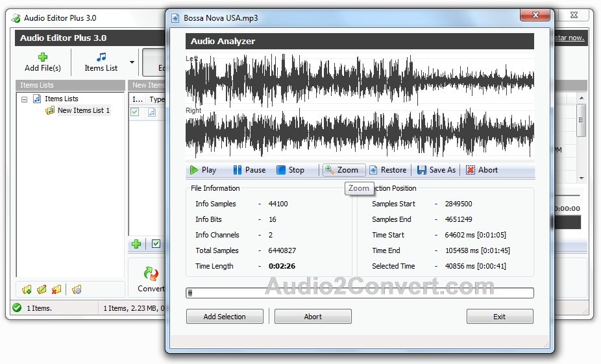Collapse the Items Lists tree node

pos(25,99)
